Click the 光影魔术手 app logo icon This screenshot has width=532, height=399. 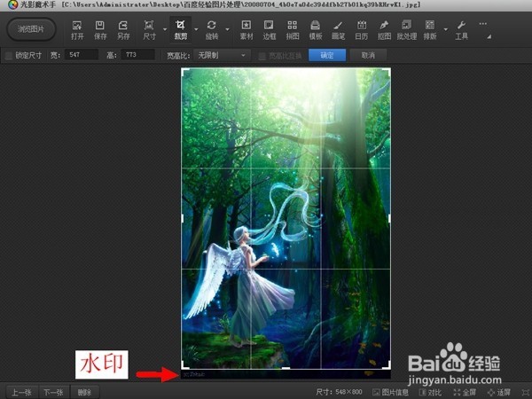[12, 4]
